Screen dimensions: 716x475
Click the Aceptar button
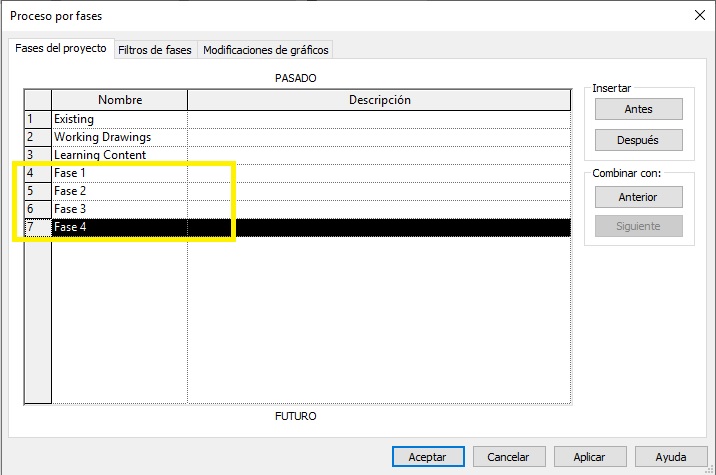click(x=428, y=456)
